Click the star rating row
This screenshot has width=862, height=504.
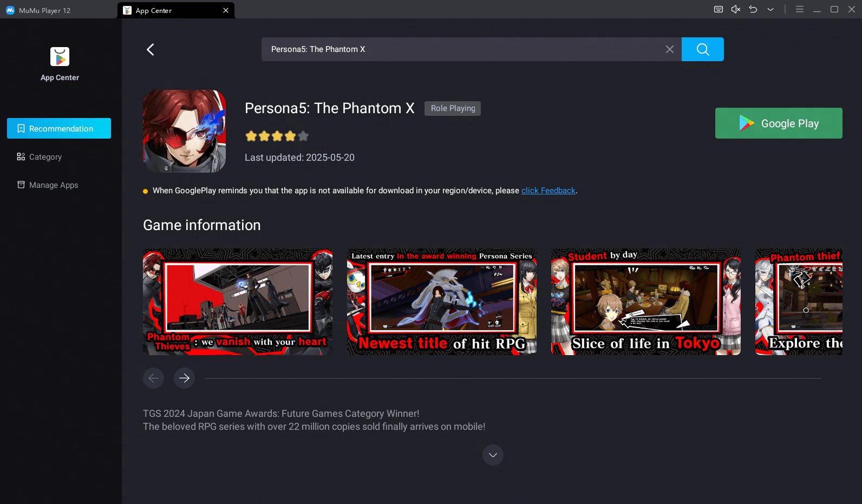[x=277, y=136]
